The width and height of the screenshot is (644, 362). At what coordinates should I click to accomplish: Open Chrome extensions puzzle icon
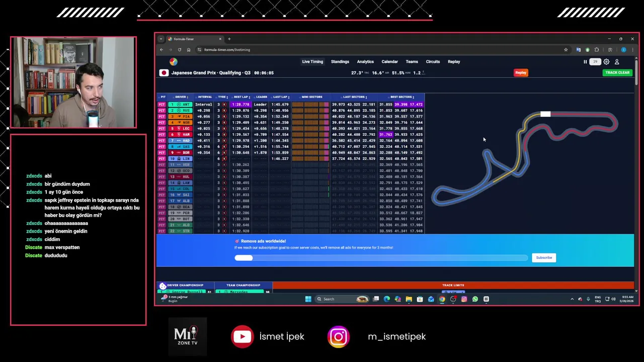[x=597, y=50]
